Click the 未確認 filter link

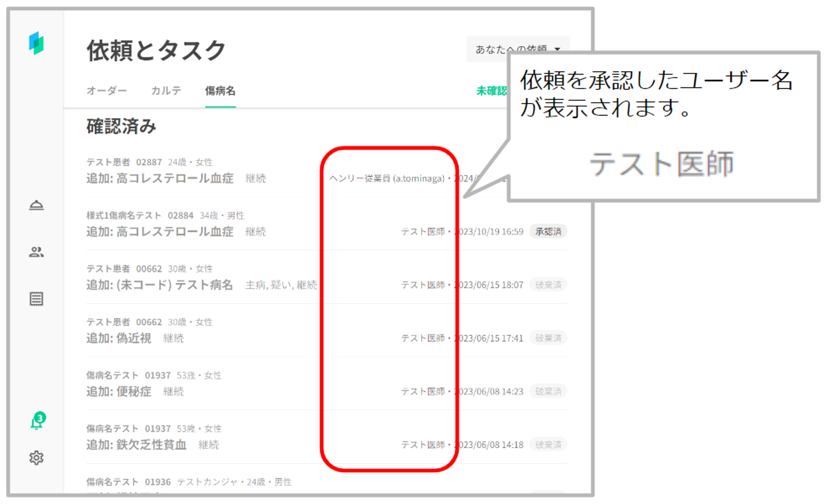click(491, 91)
